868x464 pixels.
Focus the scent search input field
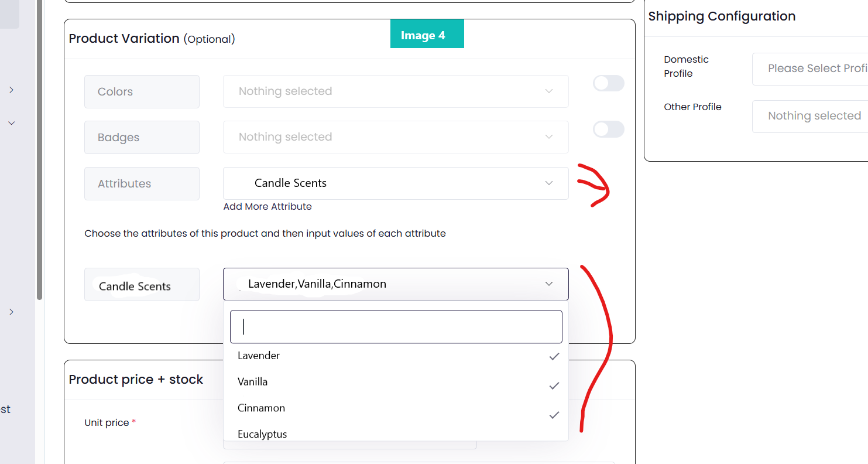click(x=396, y=327)
